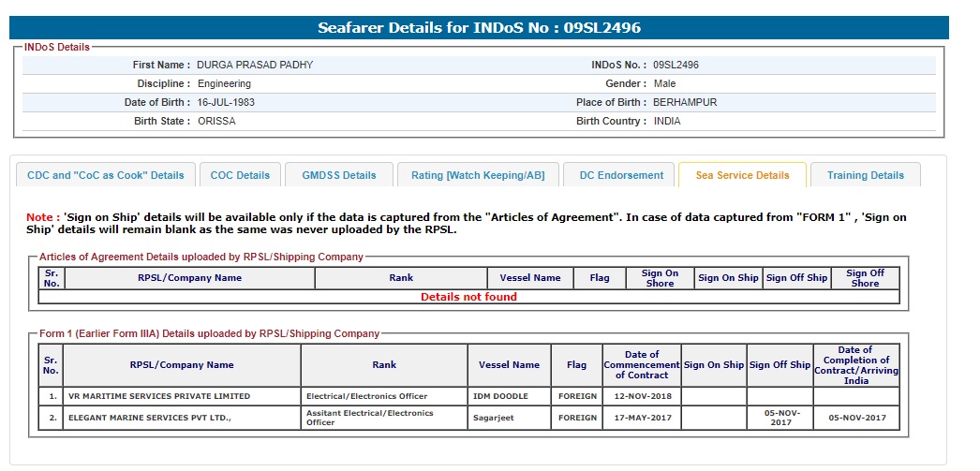Open the CDC and "CoC as Cook" Details tab

click(x=106, y=175)
